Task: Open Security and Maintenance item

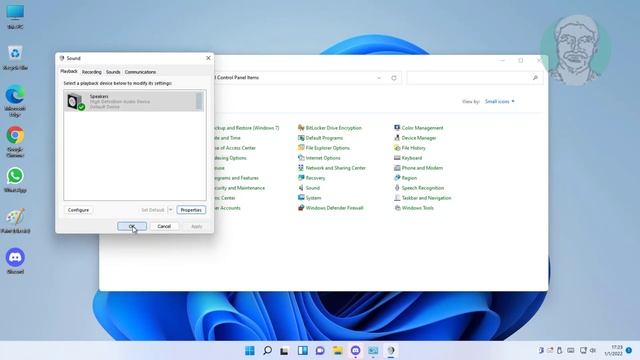Action: [x=239, y=188]
